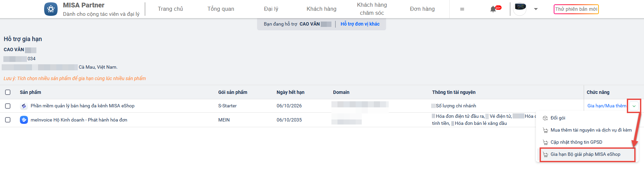Screen dimensions: 644x175
Task: Click Thử phiên bản mới button
Action: 576,9
